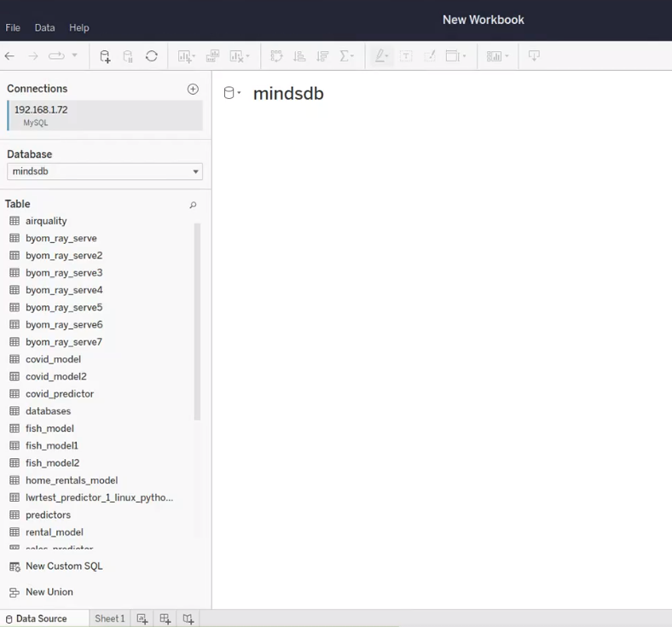This screenshot has height=627, width=672.
Task: Open the Database mindsdb combo box
Action: 105,171
